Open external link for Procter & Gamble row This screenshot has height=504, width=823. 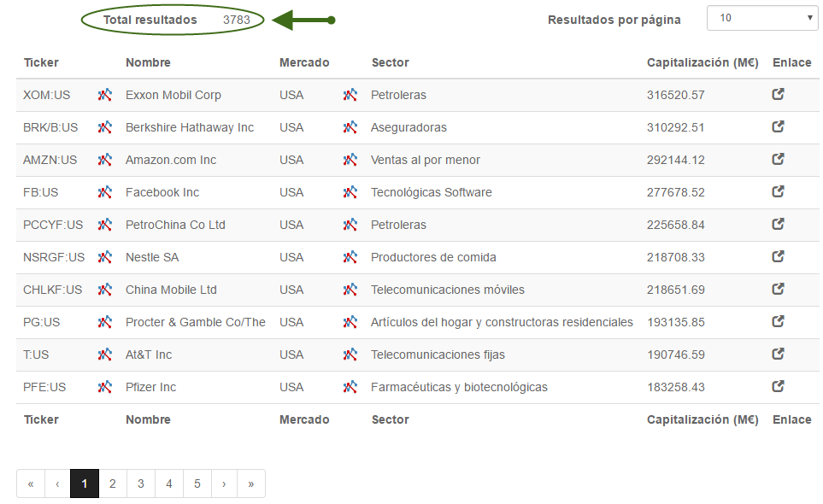pos(778,321)
